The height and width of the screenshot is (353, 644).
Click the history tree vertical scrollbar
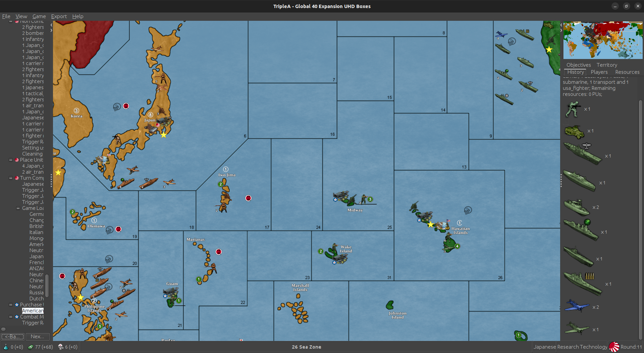[x=47, y=286]
